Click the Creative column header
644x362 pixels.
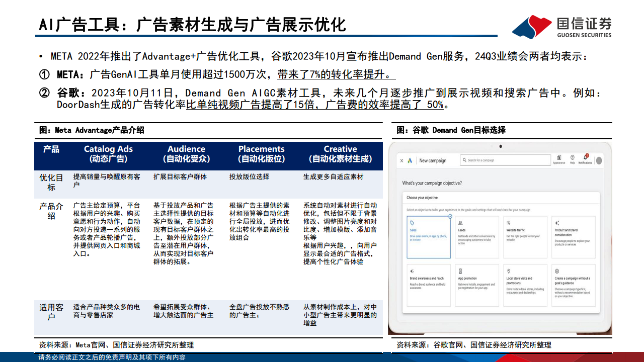[341, 154]
